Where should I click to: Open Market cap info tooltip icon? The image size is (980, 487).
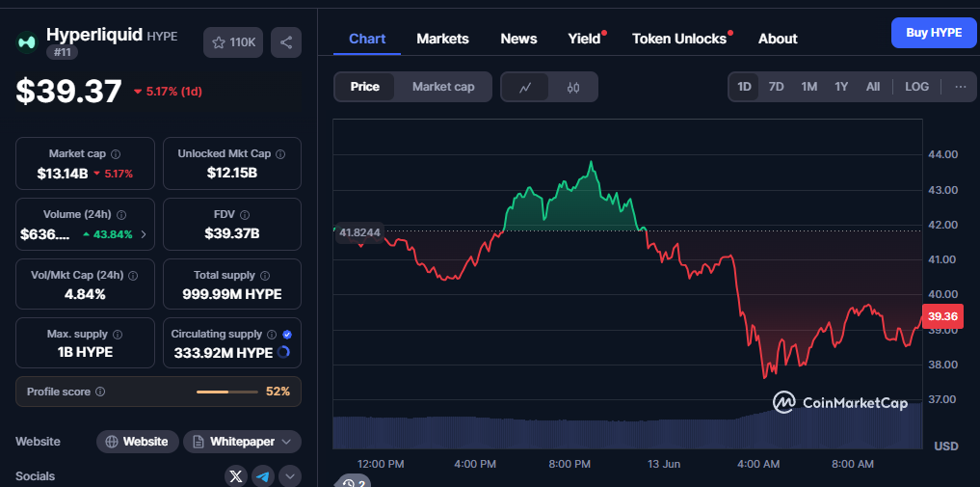(116, 153)
